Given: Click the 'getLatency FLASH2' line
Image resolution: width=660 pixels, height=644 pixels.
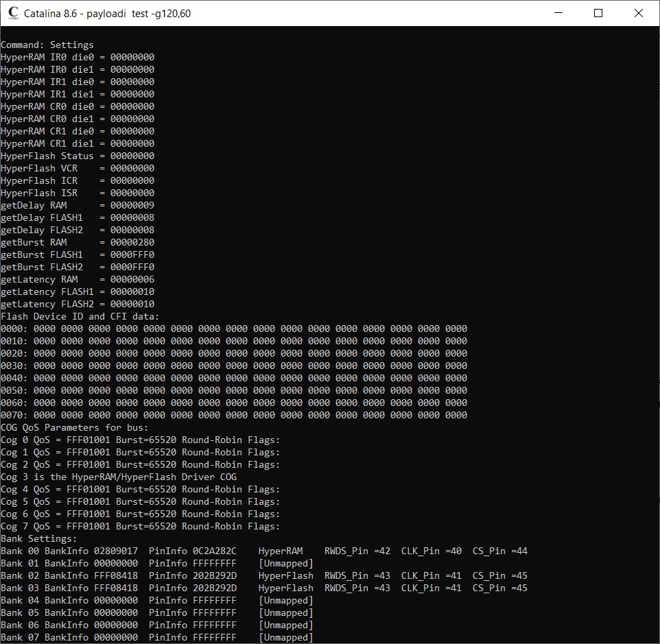Looking at the screenshot, I should click(78, 304).
